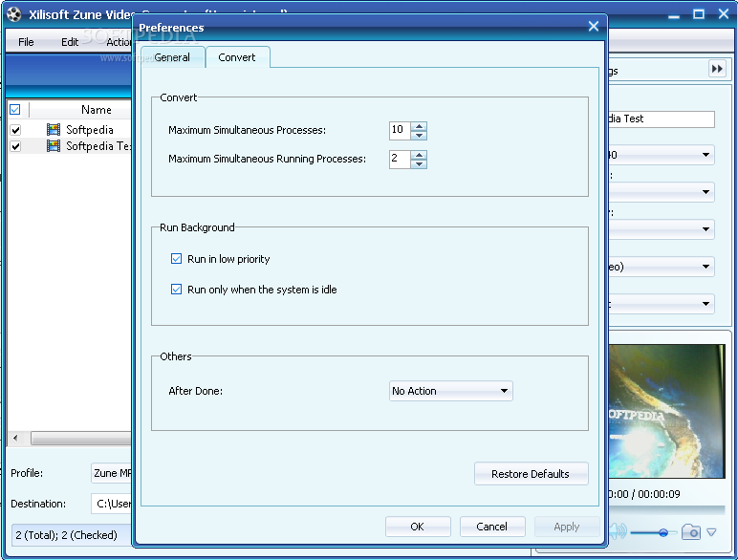738x560 pixels.
Task: Click the volume slider handle
Action: click(x=663, y=532)
